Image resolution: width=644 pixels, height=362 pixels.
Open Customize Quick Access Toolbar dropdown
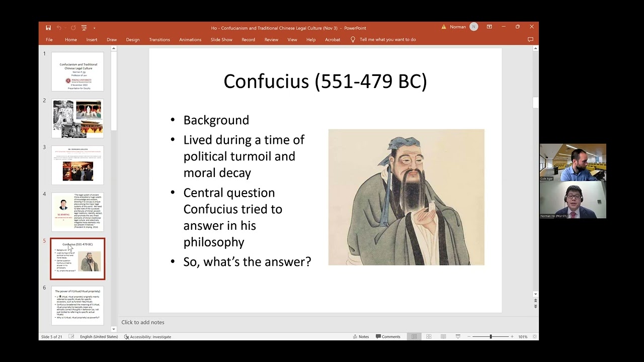[x=94, y=28]
